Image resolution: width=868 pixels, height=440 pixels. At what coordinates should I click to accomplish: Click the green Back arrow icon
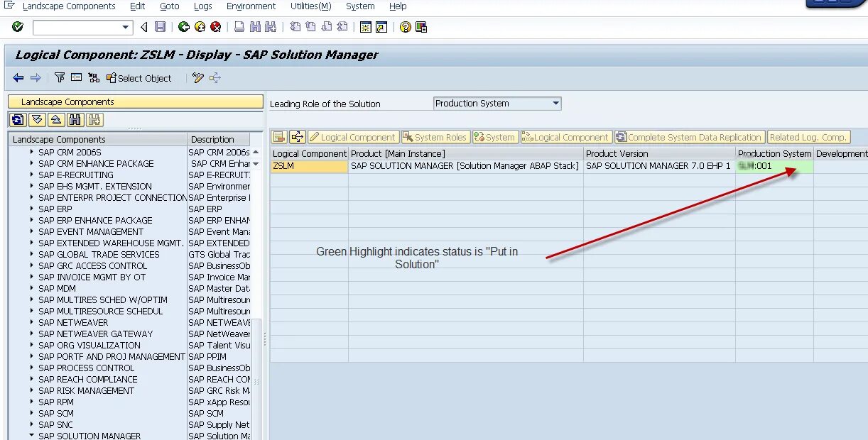click(x=184, y=27)
